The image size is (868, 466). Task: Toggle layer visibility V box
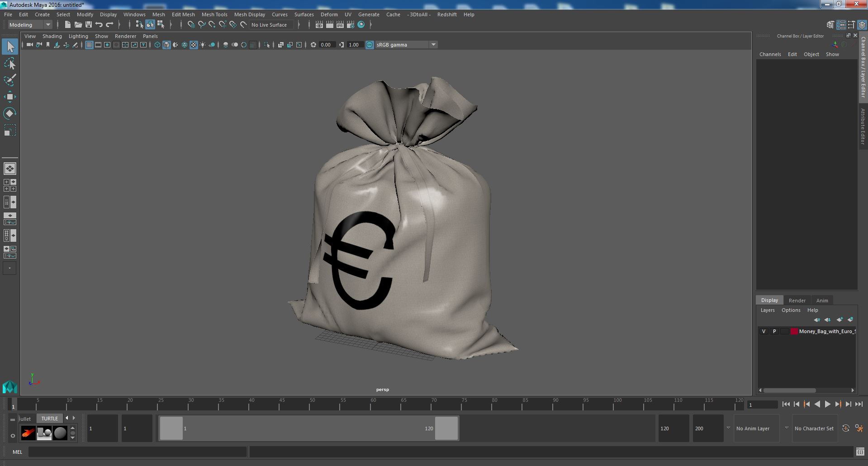pos(764,331)
